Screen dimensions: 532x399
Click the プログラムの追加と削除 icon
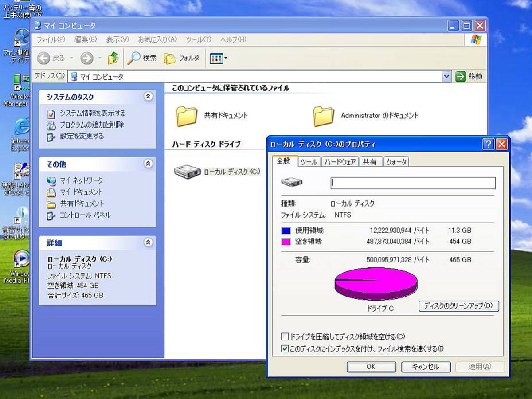(x=52, y=125)
